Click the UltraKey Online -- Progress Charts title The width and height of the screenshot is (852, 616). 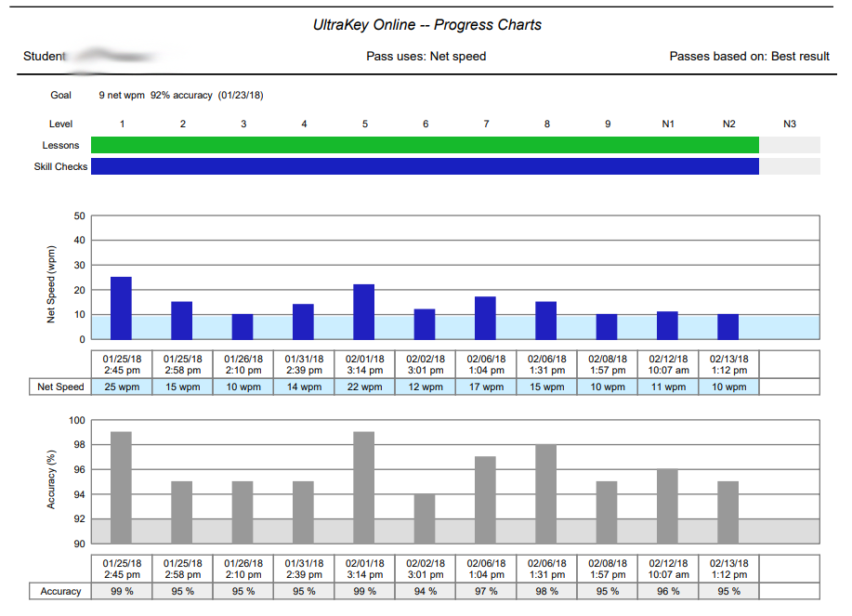click(x=427, y=25)
